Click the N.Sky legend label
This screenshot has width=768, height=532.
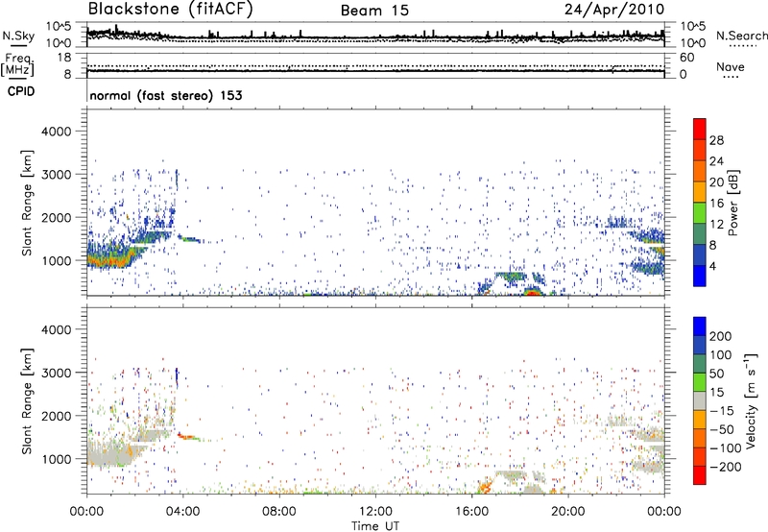pos(18,36)
